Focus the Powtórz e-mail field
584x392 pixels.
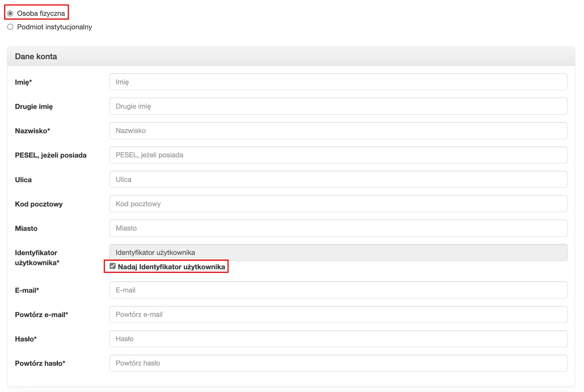pos(338,314)
